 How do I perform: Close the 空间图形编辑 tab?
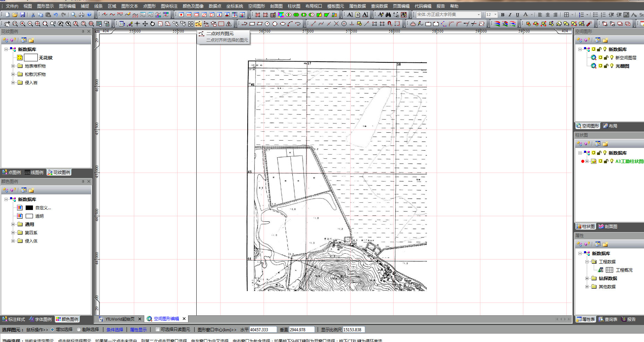click(184, 319)
